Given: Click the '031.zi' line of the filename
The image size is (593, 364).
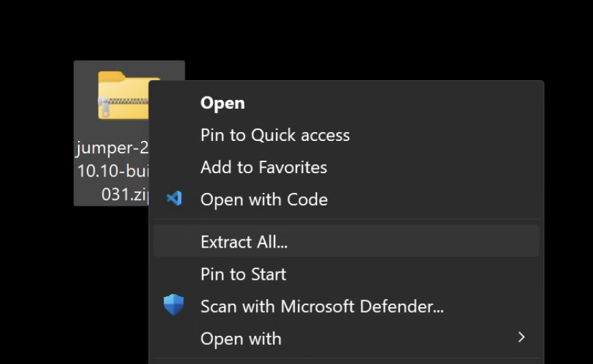Looking at the screenshot, I should click(x=125, y=194).
